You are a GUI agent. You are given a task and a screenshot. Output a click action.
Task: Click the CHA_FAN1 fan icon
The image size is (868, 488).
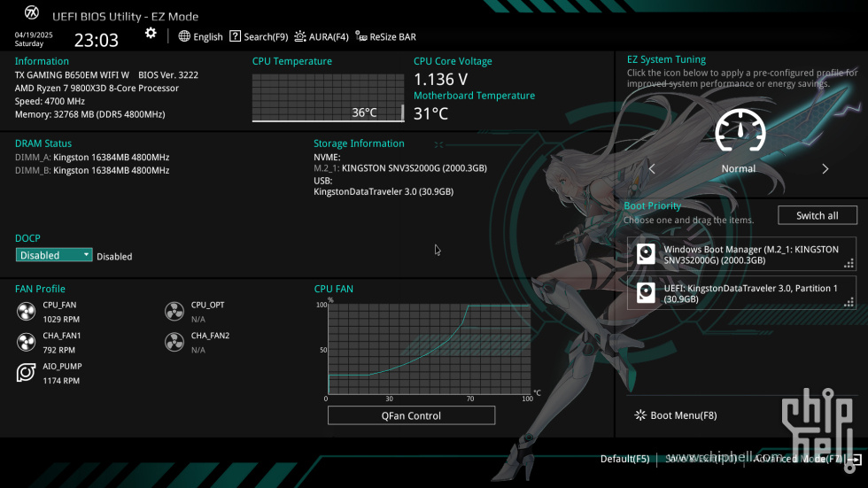tap(26, 342)
